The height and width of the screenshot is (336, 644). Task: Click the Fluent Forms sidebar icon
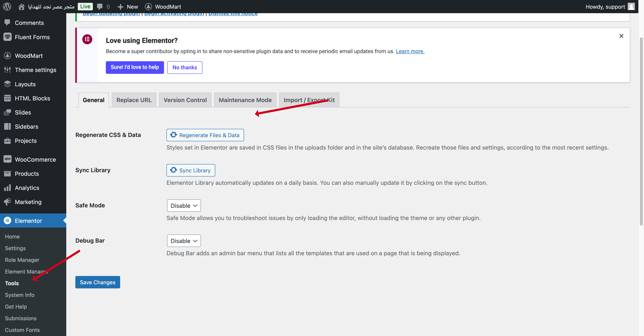pos(8,37)
